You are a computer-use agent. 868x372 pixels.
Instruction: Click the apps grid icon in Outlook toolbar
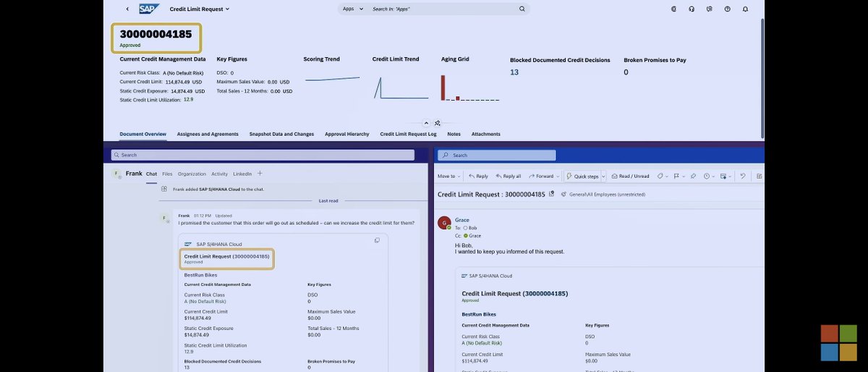pos(759,176)
